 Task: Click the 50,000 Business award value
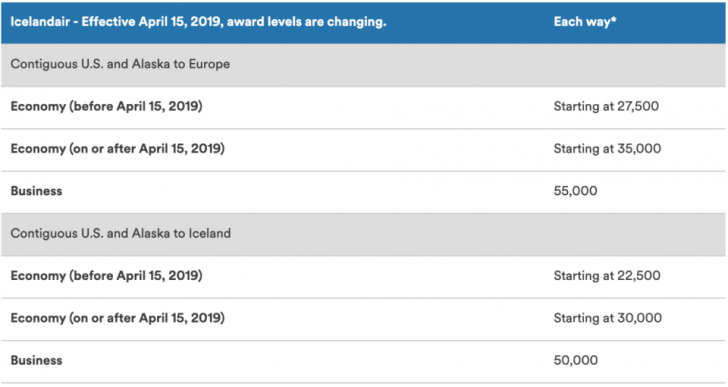[576, 360]
